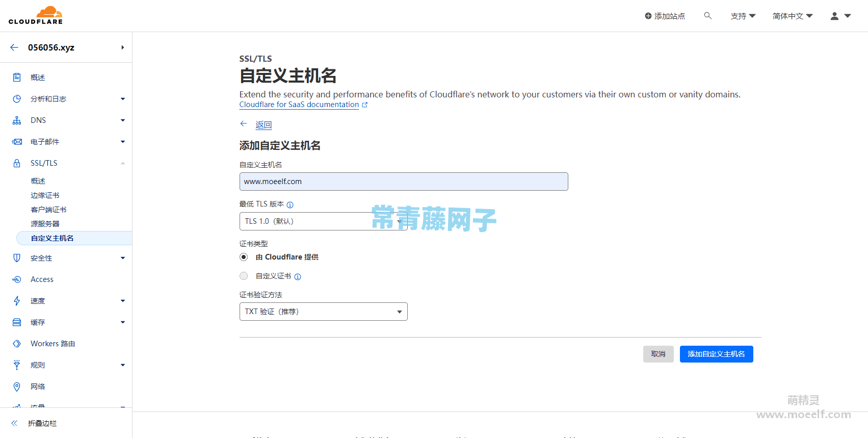Select the 自定义证书 radio option
Screen dimensions: 868x438
(244, 276)
